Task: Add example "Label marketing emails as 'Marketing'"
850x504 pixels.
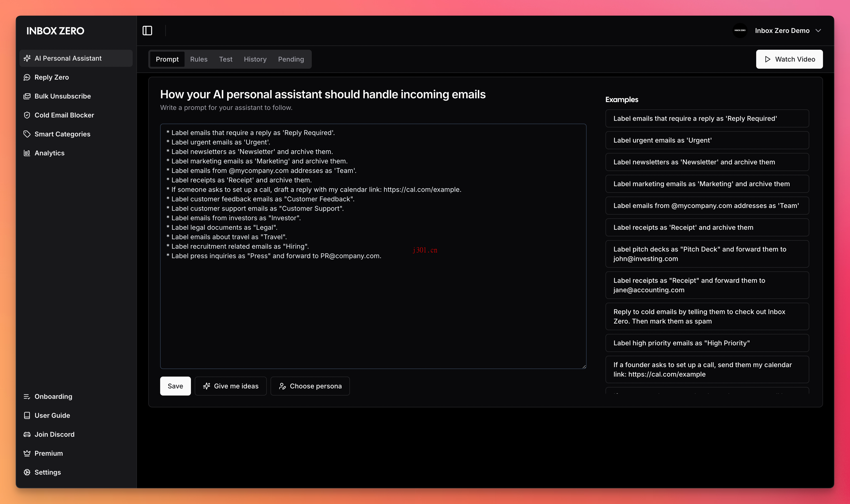Action: [707, 184]
